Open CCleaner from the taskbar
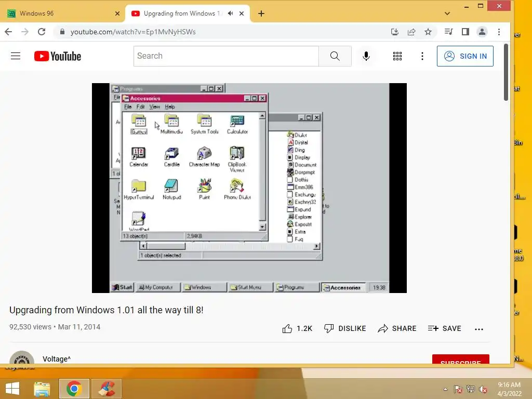532x399 pixels. coord(107,389)
